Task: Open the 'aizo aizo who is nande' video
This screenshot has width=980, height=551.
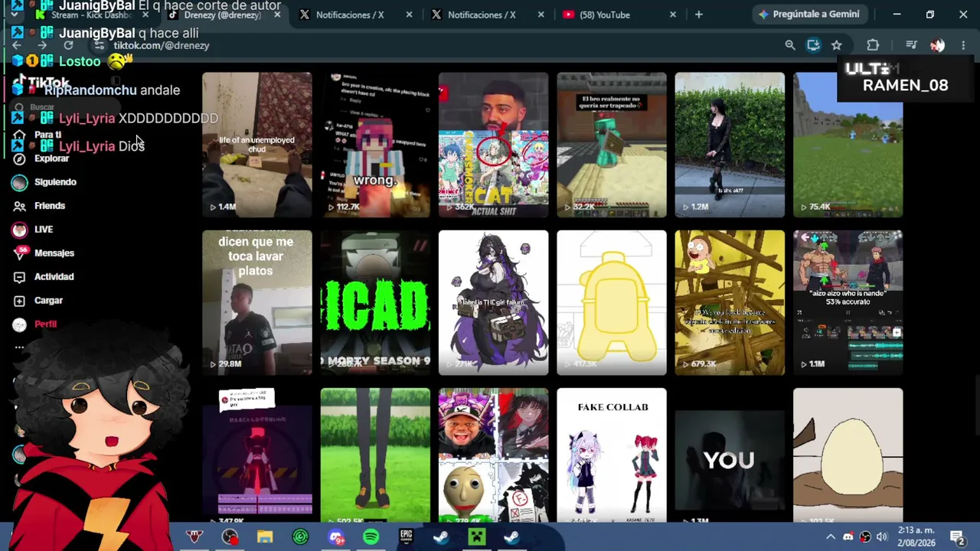Action: tap(848, 303)
